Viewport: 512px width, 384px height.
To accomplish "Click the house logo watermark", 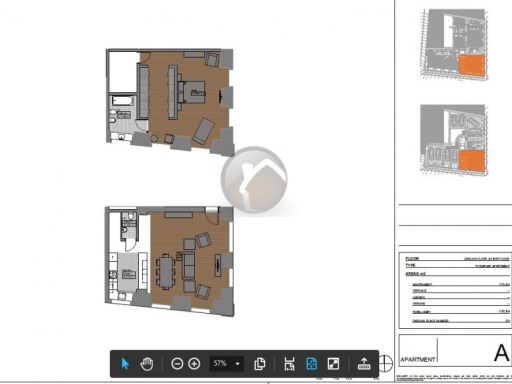I will coord(254,180).
